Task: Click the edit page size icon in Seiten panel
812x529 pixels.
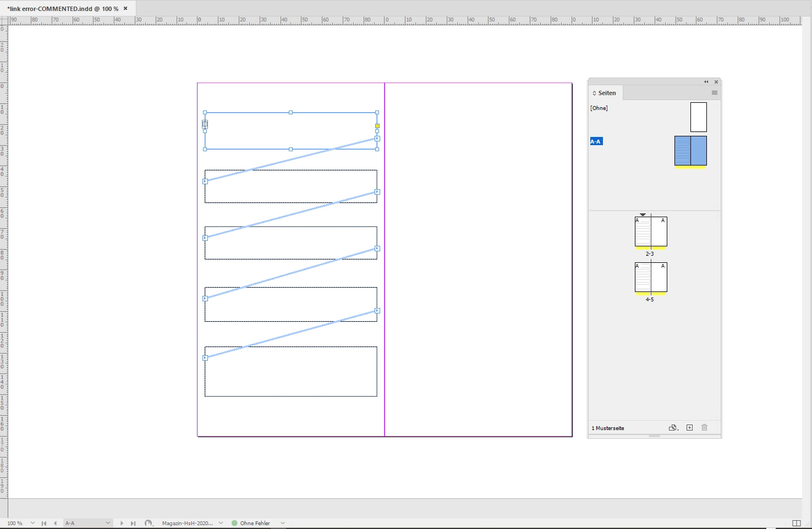Action: (673, 428)
